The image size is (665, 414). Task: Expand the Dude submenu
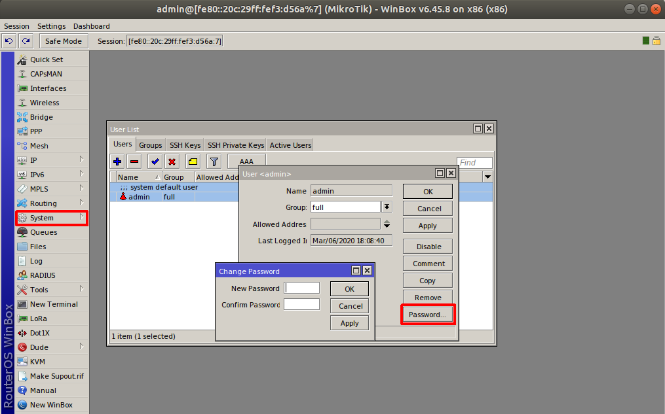tap(81, 347)
